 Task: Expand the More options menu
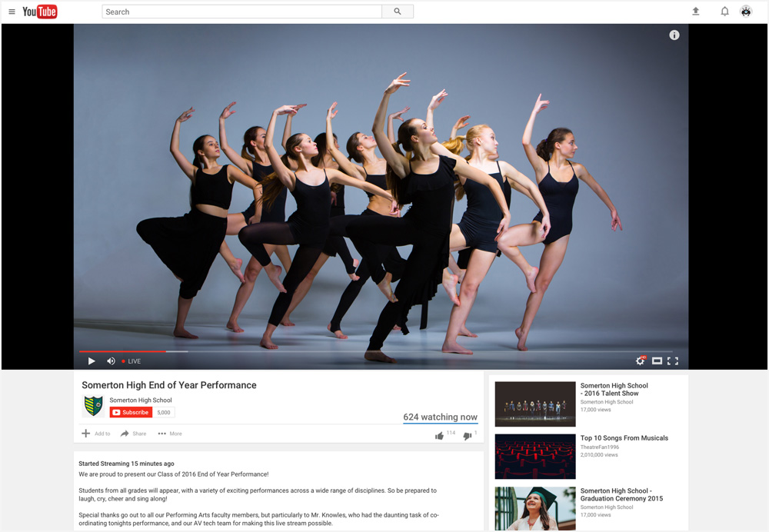[170, 434]
